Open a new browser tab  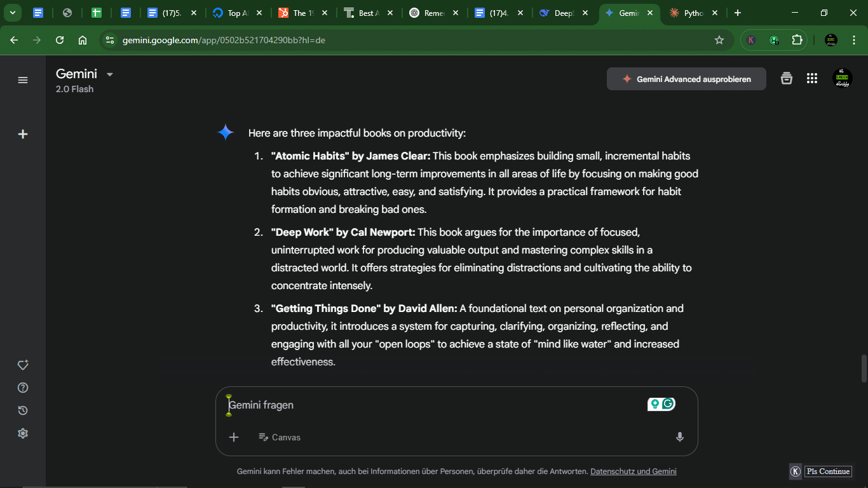point(737,13)
